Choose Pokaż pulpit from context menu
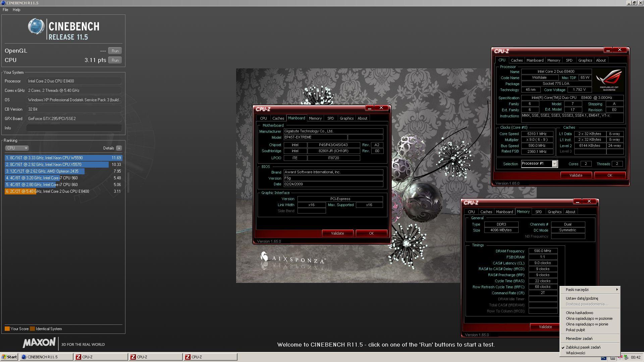 [x=590, y=330]
